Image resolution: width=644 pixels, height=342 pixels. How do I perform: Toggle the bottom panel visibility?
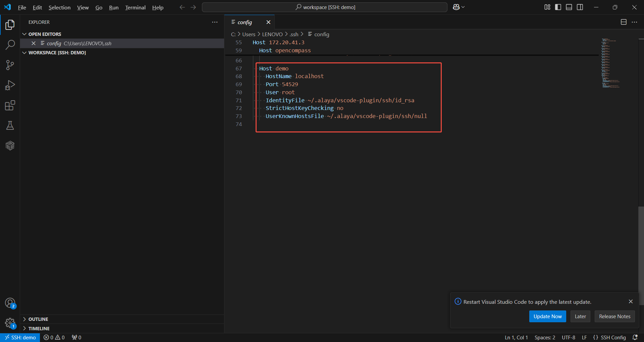coord(569,7)
